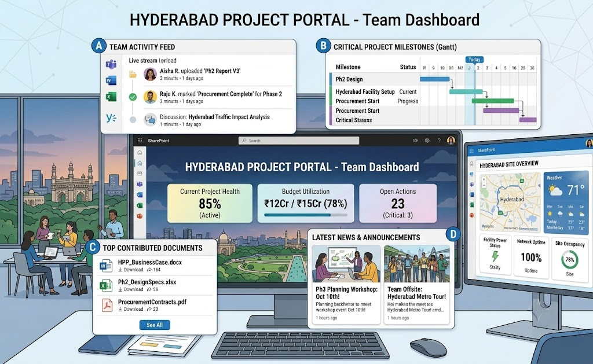Open PowerPoint from center SharePoint sidebar
The height and width of the screenshot is (364, 593).
point(140,216)
